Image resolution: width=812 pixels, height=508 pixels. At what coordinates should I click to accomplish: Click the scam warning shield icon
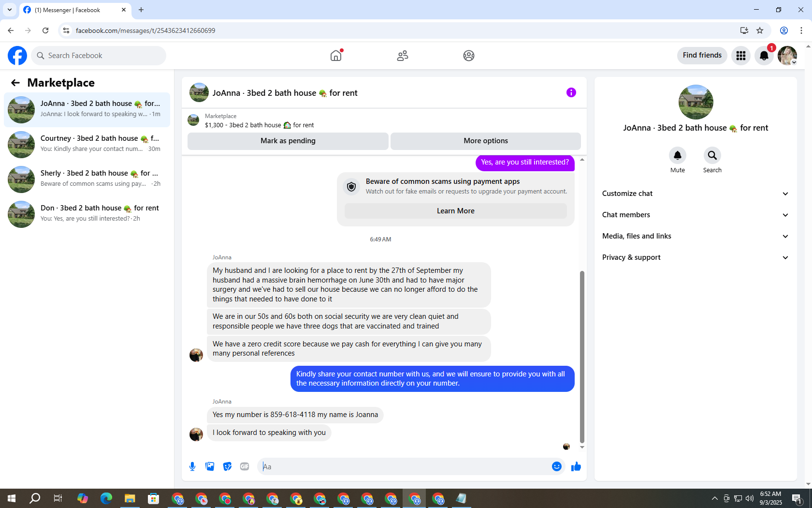click(x=351, y=186)
